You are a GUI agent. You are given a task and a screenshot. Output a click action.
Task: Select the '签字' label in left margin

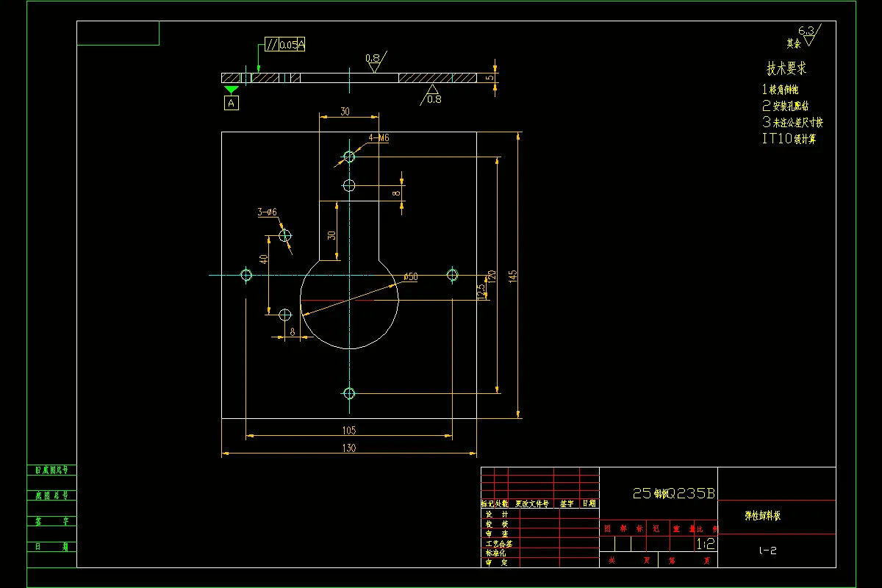[51, 521]
